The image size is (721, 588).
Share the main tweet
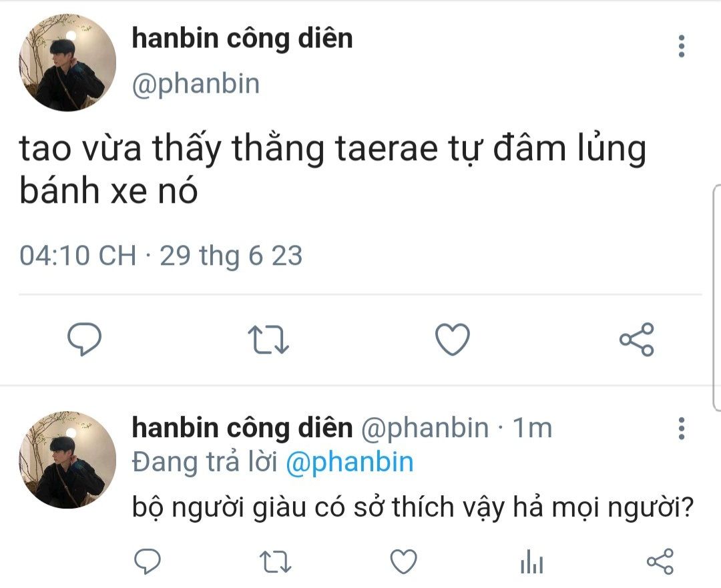pos(636,339)
